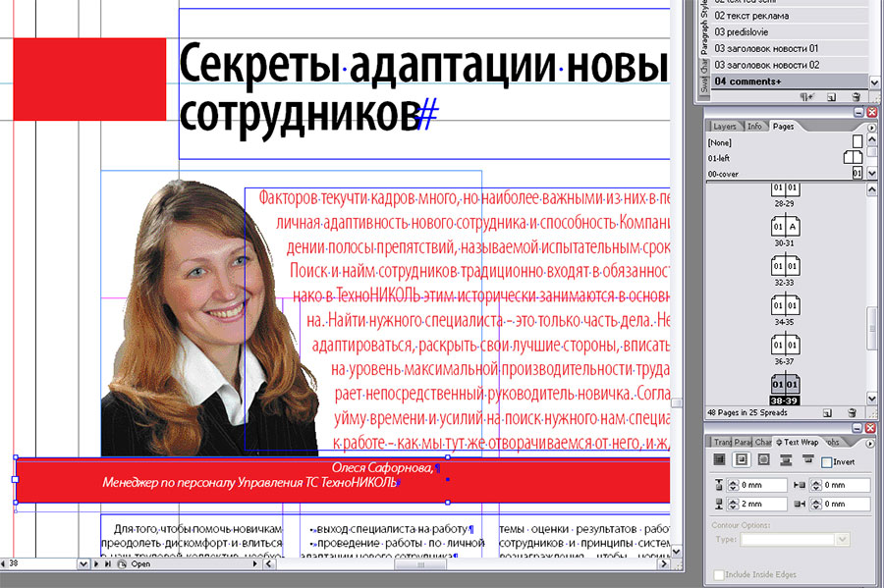Create new paragraph style icon
The width and height of the screenshot is (884, 588).
point(832,97)
